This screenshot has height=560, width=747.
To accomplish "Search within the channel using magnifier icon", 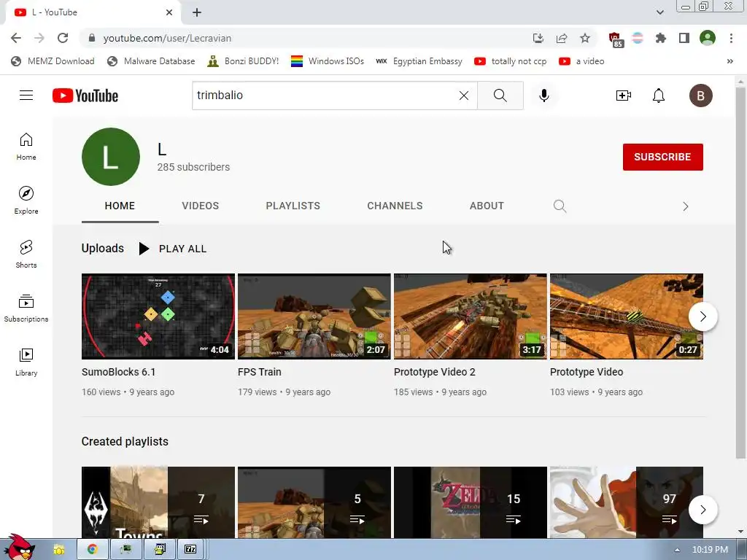I will click(x=560, y=206).
